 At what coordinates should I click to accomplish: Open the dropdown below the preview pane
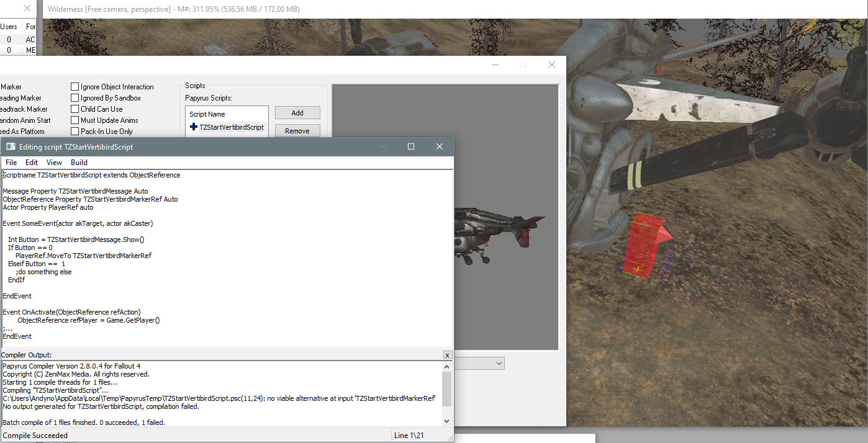tap(499, 363)
